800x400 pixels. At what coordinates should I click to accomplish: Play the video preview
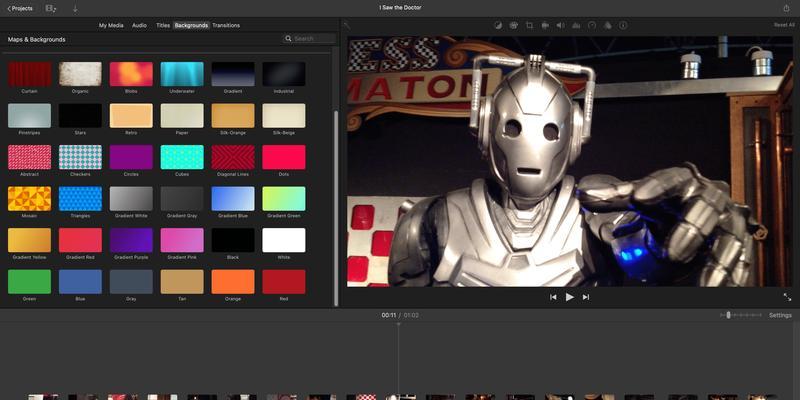pyautogui.click(x=570, y=297)
